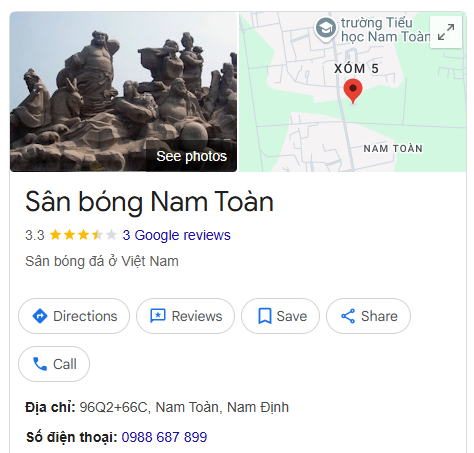Click the school icon for Nam Toàn primary
This screenshot has height=453, width=474.
click(x=325, y=28)
